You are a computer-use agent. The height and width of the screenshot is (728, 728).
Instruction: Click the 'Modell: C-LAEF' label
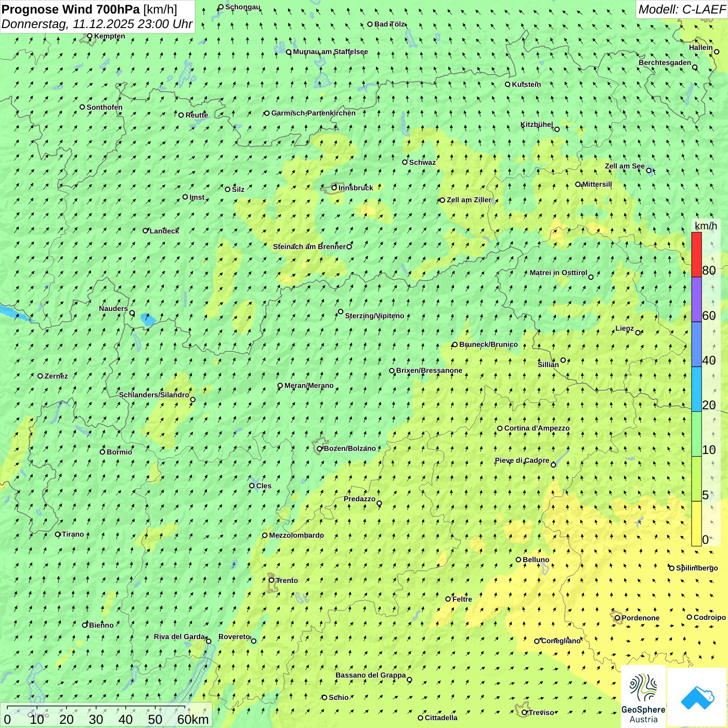pos(682,9)
